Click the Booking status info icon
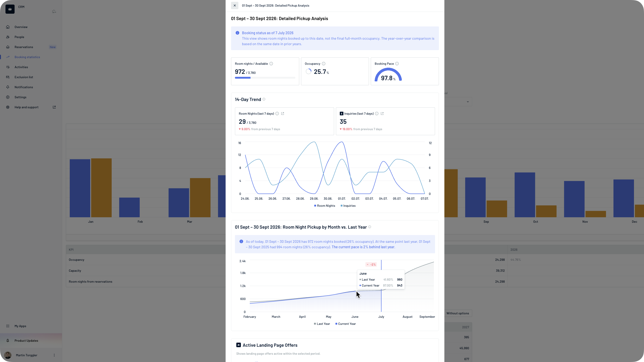Viewport: 644px width, 362px height. pyautogui.click(x=237, y=33)
